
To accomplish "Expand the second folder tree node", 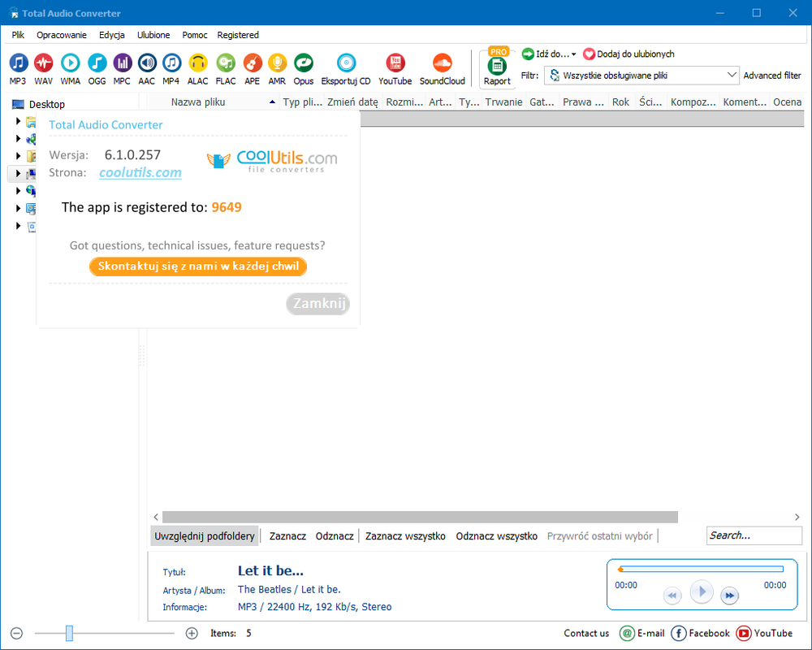I will tap(18, 138).
